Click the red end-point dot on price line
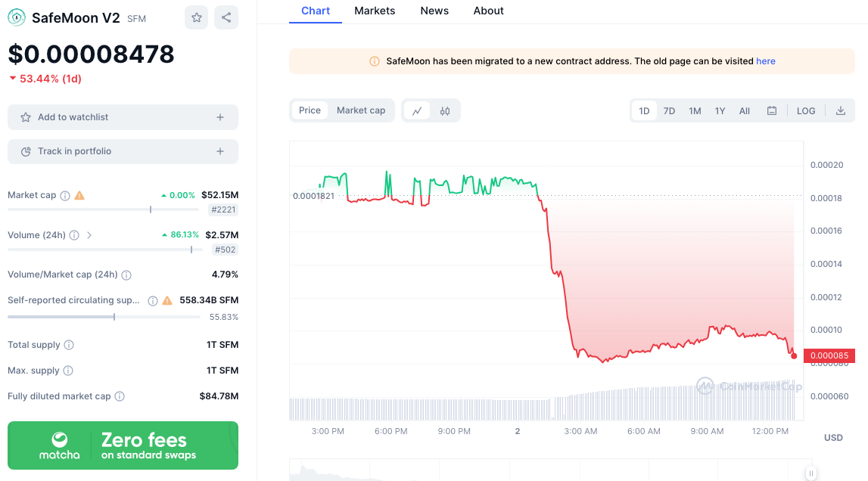The height and width of the screenshot is (481, 868). tap(794, 356)
